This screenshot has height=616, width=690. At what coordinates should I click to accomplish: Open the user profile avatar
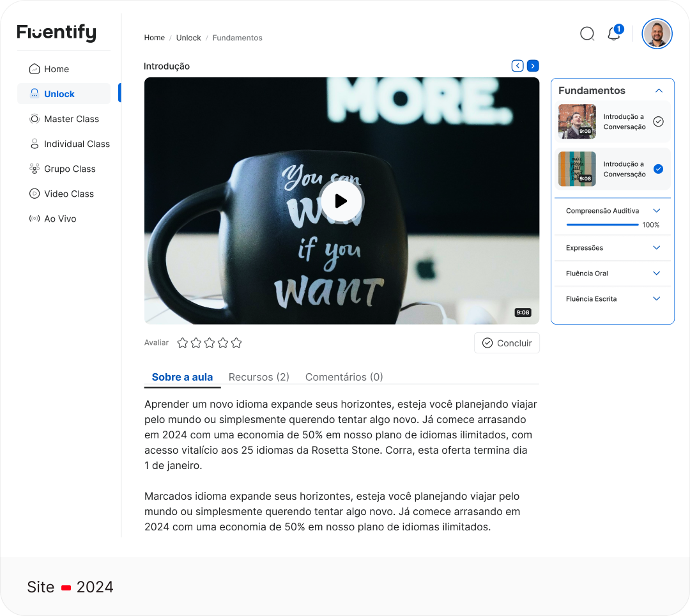click(657, 34)
